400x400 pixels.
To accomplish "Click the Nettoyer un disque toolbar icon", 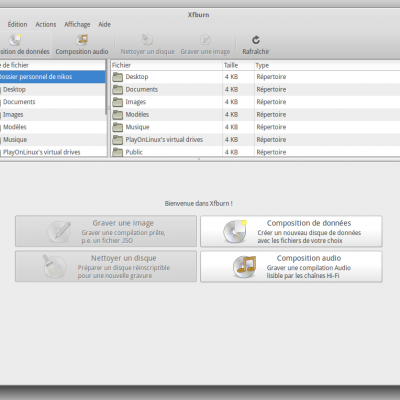I will (147, 40).
